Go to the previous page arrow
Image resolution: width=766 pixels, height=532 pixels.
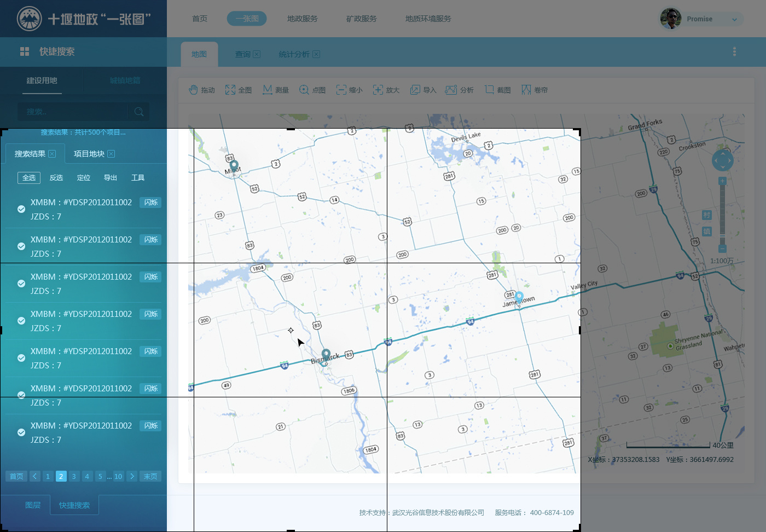point(35,476)
